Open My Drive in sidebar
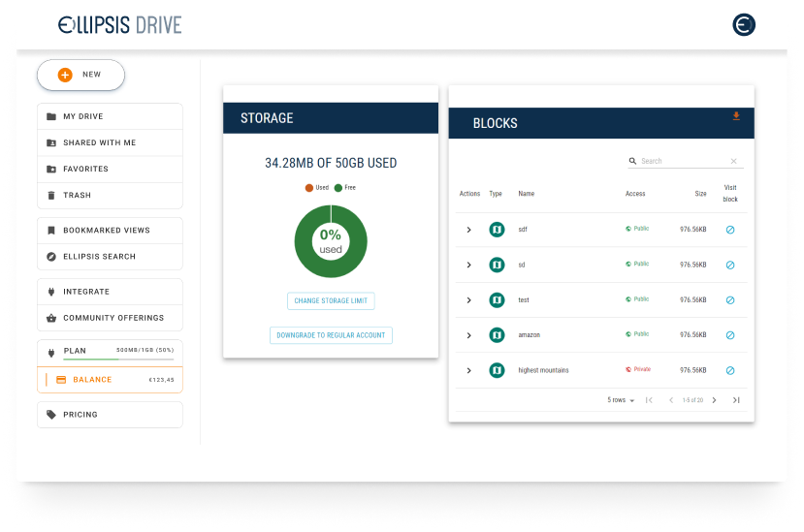Screen dimensions: 804x532 point(110,116)
